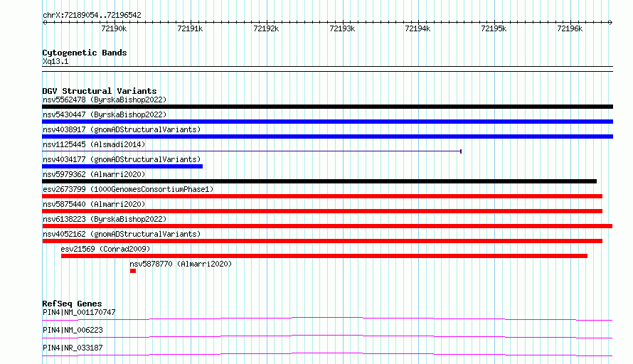Click the 72192k ruler mark
Viewport: 633px width, 364px height.
pyautogui.click(x=266, y=28)
